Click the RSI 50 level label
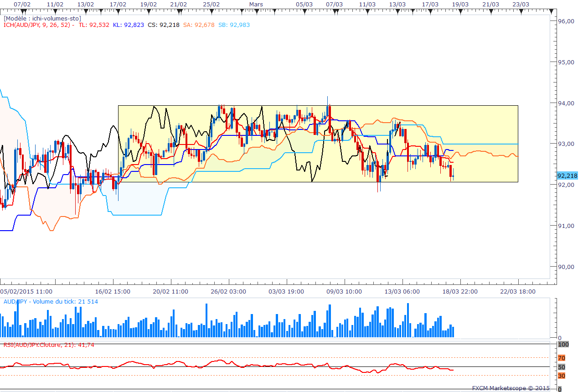Viewport: 583px width, 392px height. tap(562, 367)
